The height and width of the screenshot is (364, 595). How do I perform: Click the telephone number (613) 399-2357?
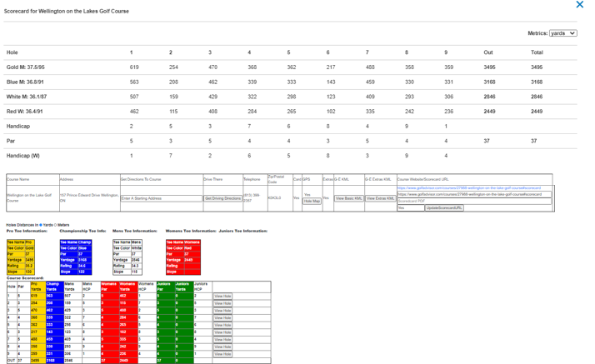[252, 197]
